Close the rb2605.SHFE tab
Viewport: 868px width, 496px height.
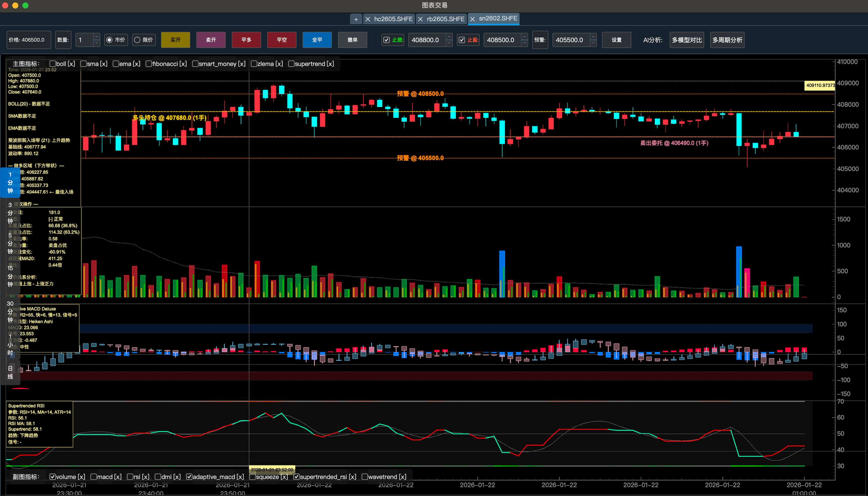coord(420,19)
